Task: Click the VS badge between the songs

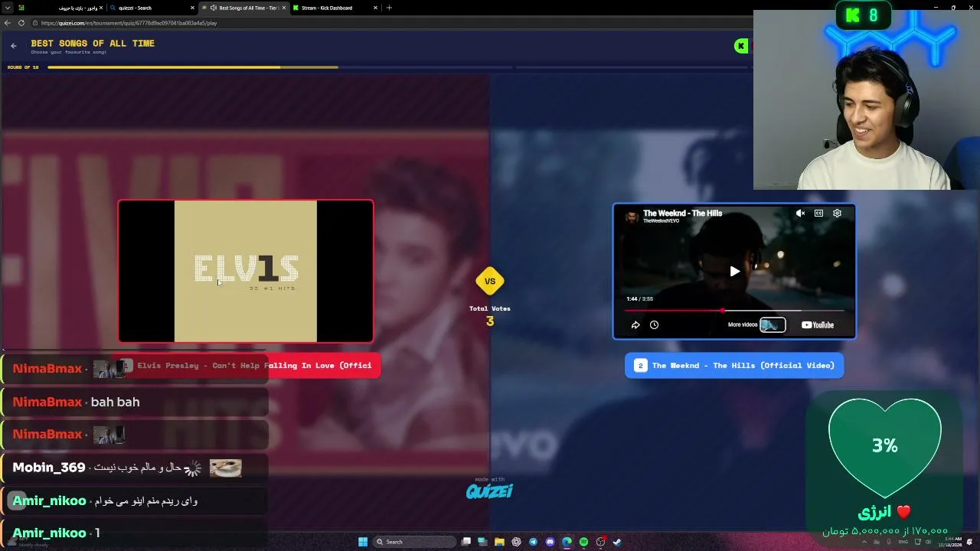Action: (x=490, y=281)
